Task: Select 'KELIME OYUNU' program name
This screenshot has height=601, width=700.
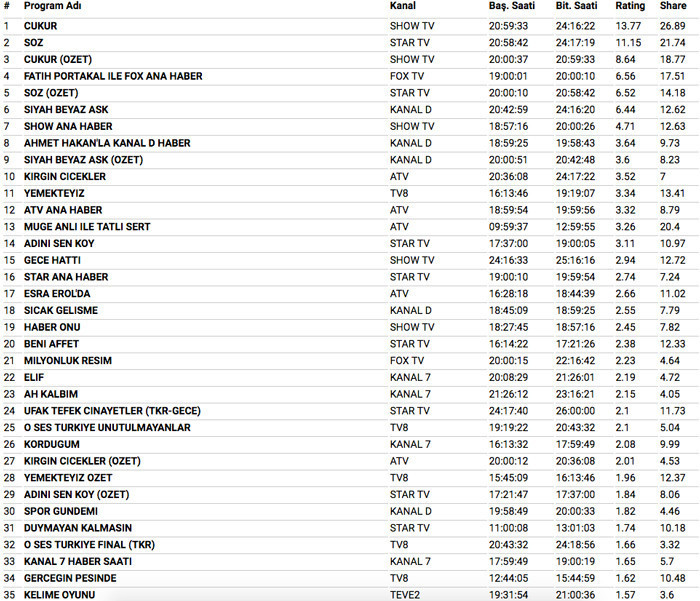Action: click(x=59, y=595)
